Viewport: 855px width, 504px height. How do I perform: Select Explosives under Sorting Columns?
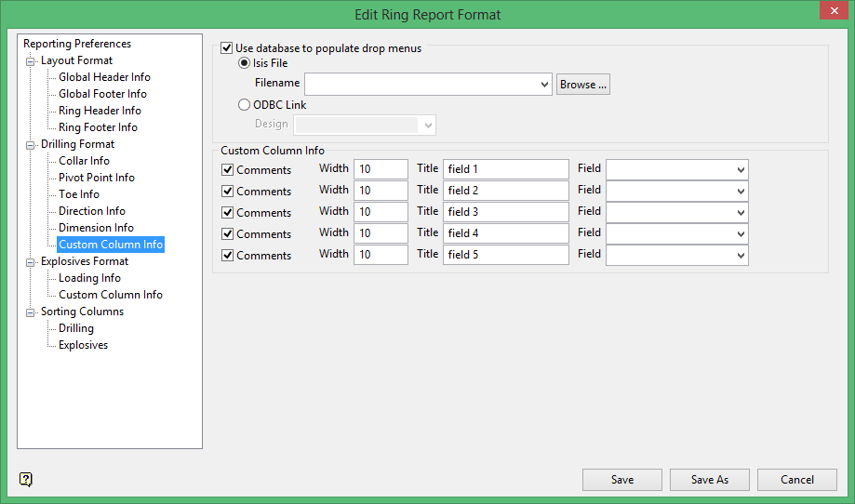tap(83, 345)
